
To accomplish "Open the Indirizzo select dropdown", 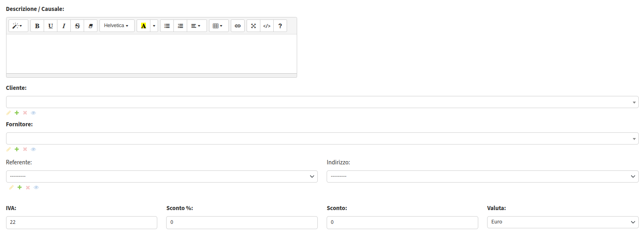I will tap(483, 176).
